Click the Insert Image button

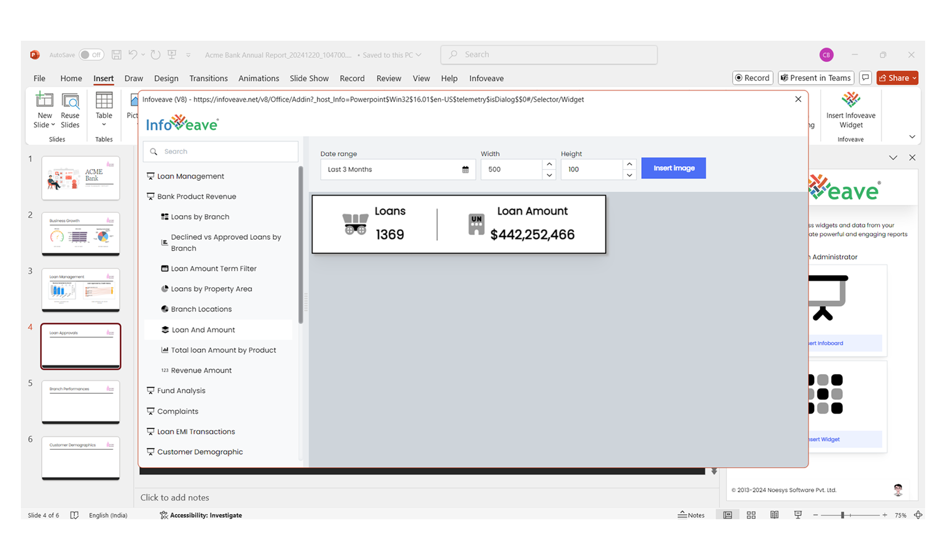click(673, 168)
